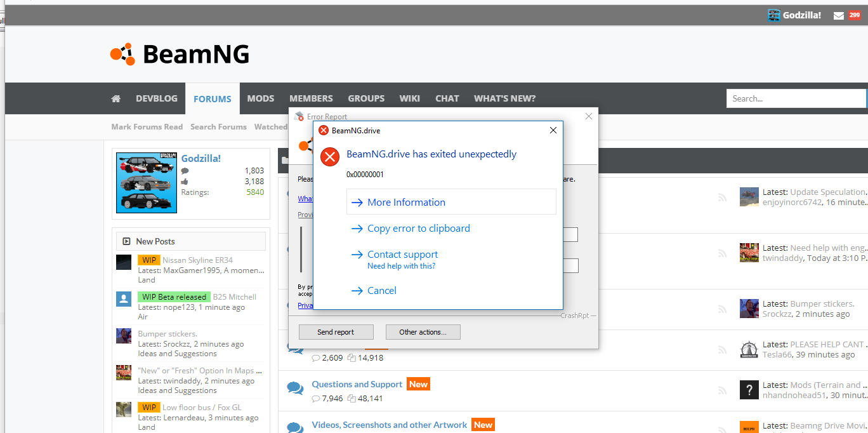Click Godzilla! profile picture in sidebar
The height and width of the screenshot is (433, 868).
point(147,183)
